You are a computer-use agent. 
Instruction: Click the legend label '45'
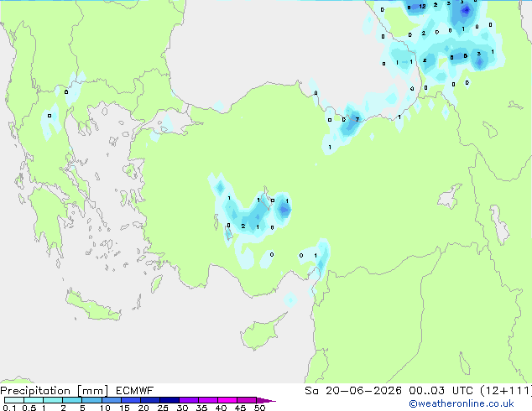[x=240, y=408]
